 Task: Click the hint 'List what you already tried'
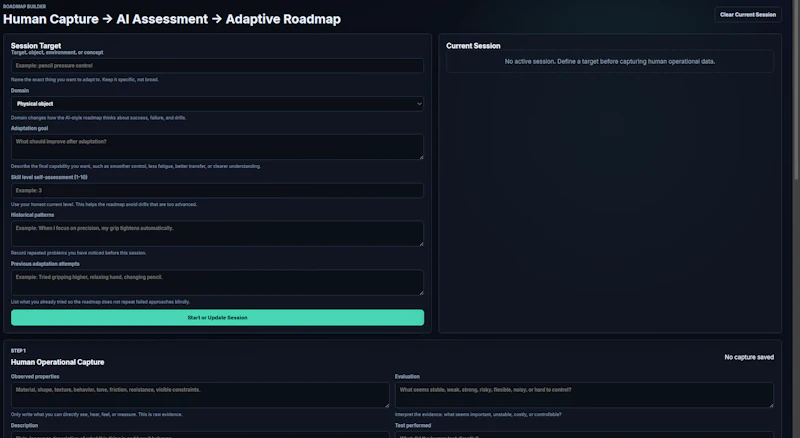100,302
